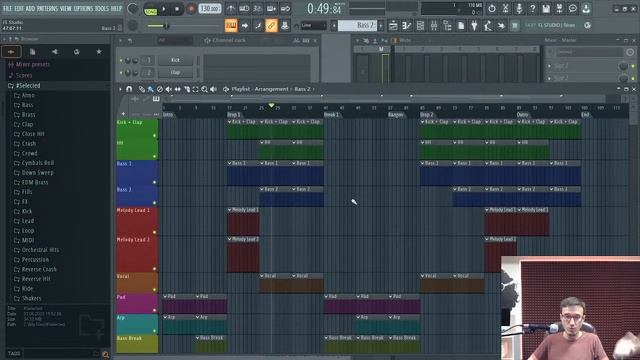Open the metronome toggle in transport bar
640x360 pixels.
pyautogui.click(x=231, y=9)
